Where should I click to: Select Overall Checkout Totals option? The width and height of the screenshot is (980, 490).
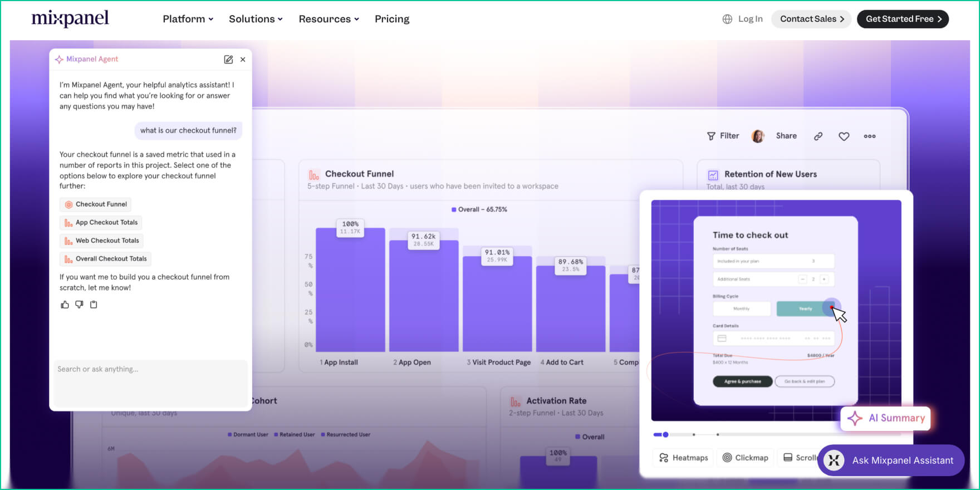105,259
